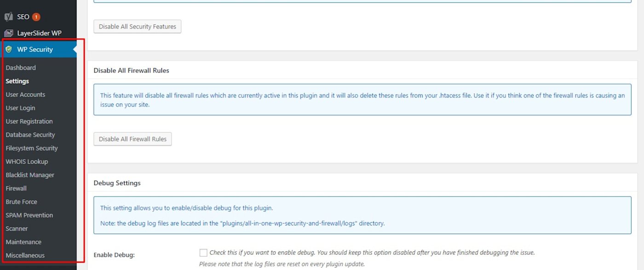Screen dimensions: 644x270
Task: Open the User Login submenu
Action: coord(20,108)
